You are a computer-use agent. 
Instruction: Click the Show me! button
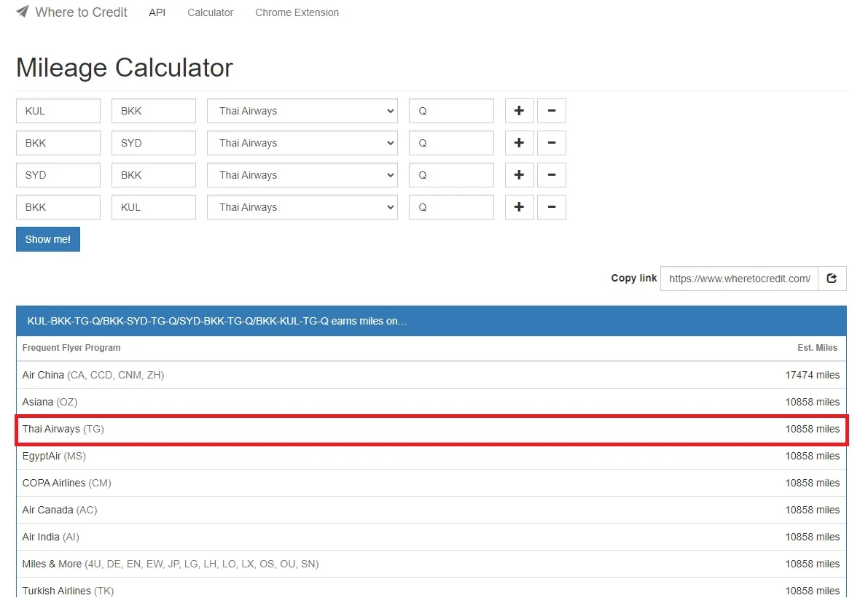(x=48, y=239)
